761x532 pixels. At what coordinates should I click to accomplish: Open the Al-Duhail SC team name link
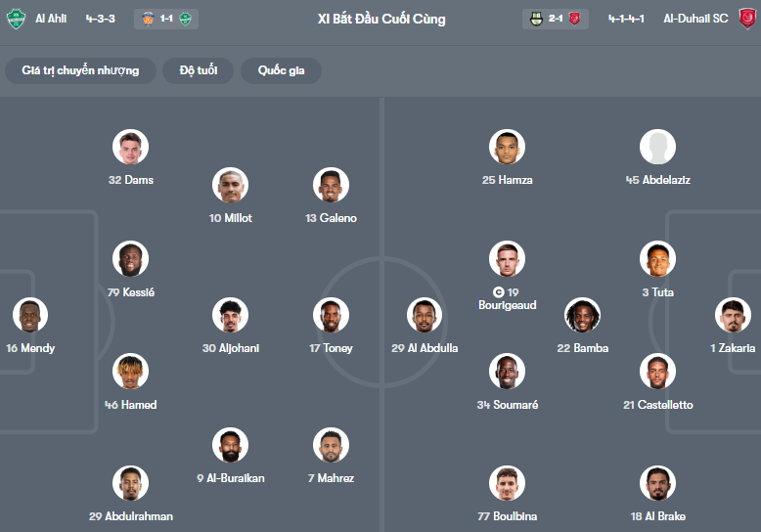(x=695, y=19)
